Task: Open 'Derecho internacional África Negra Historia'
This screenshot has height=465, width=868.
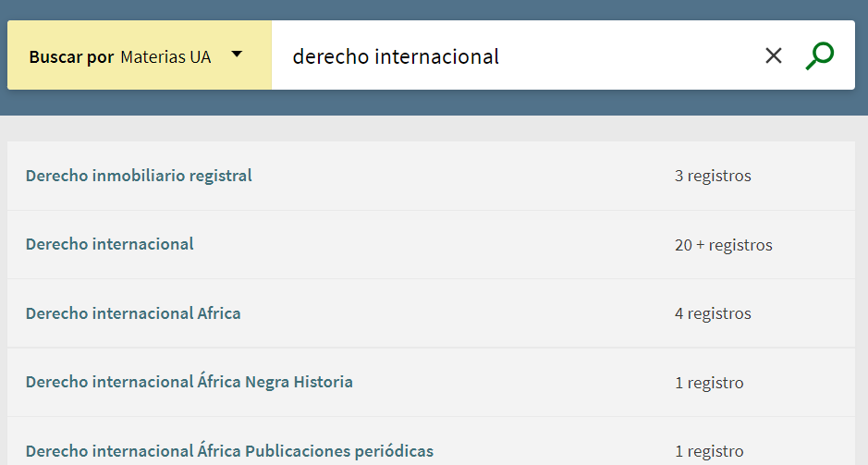Action: point(189,382)
